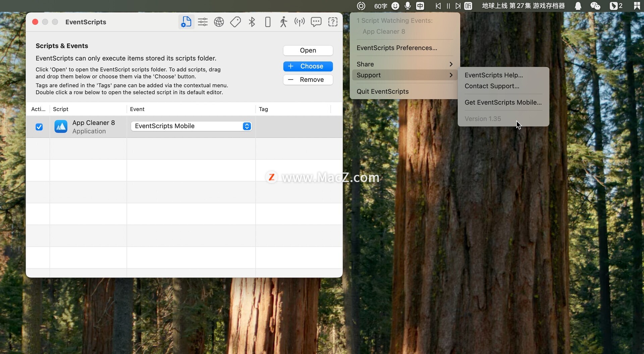Click the menu bar icon showing 2
The height and width of the screenshot is (354, 644).
click(616, 6)
